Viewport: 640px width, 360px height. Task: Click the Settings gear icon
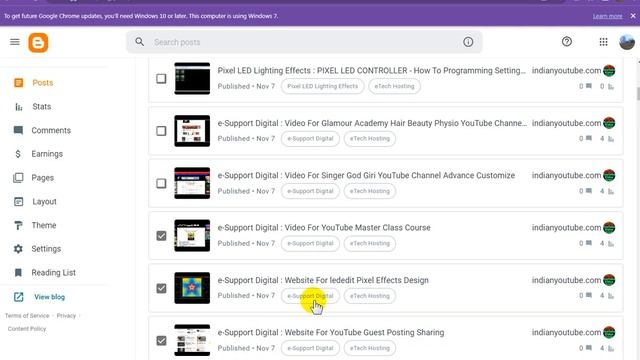(18, 249)
